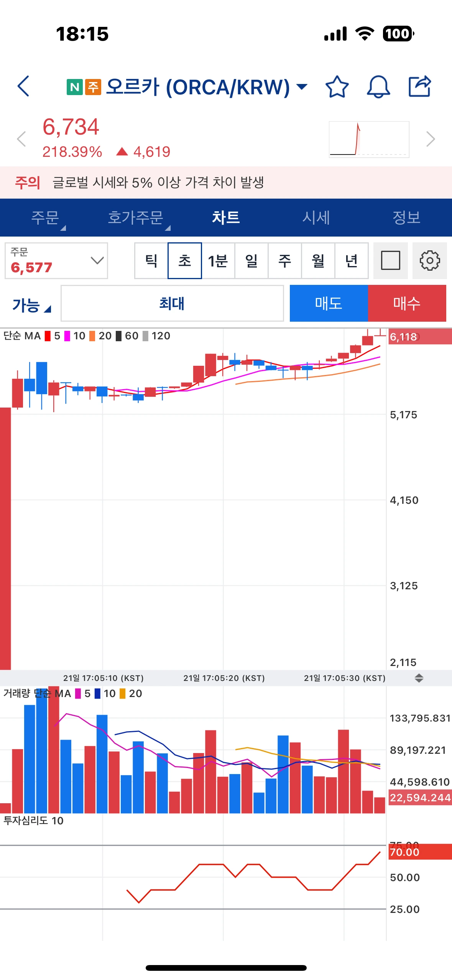Tap the iOS home indicator bar
The image size is (452, 980).
[x=226, y=968]
